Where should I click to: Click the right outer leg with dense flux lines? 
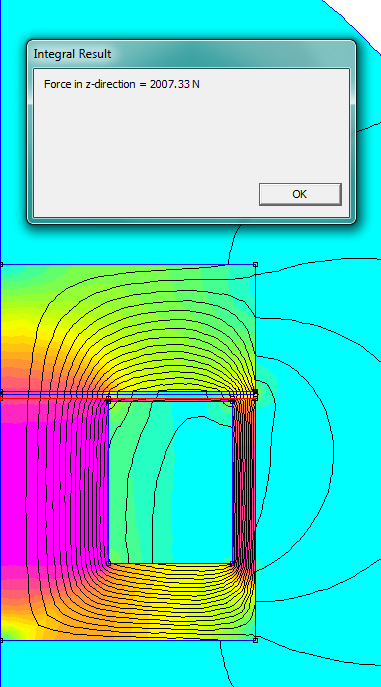[244, 482]
